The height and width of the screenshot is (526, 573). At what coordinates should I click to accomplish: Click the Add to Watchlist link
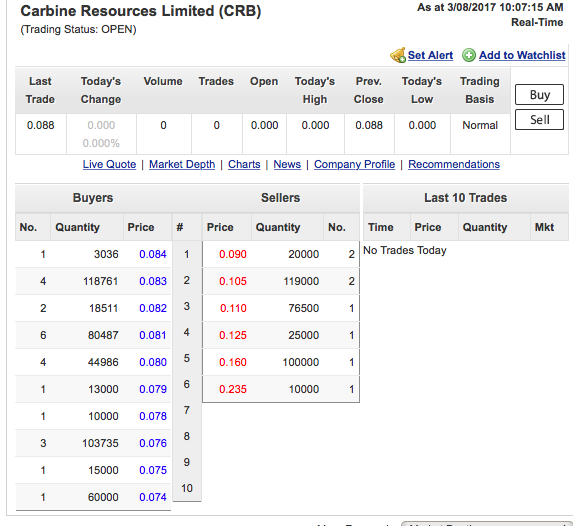(522, 55)
